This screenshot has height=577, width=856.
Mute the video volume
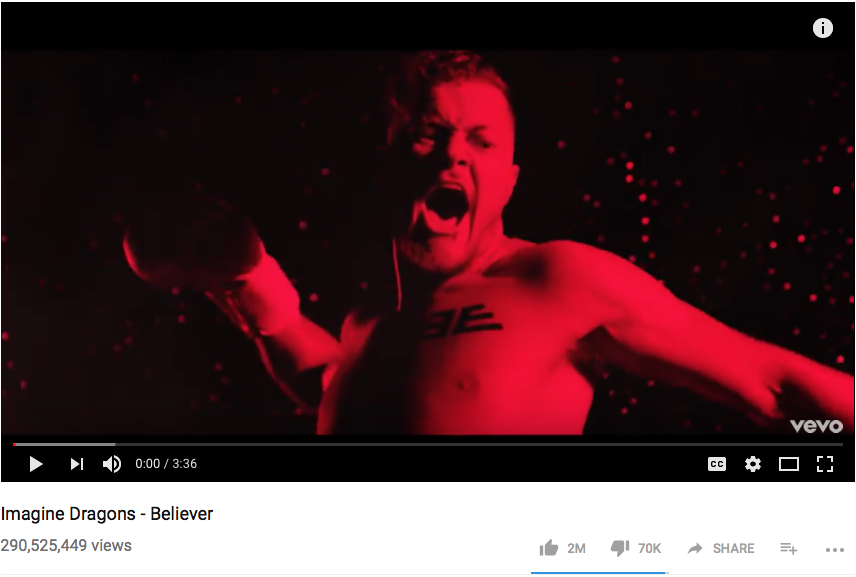click(x=112, y=464)
